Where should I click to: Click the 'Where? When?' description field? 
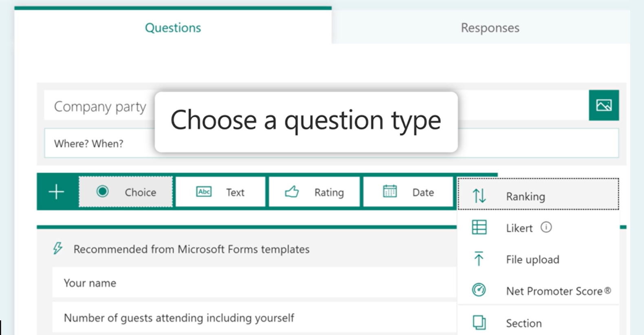[x=98, y=143]
